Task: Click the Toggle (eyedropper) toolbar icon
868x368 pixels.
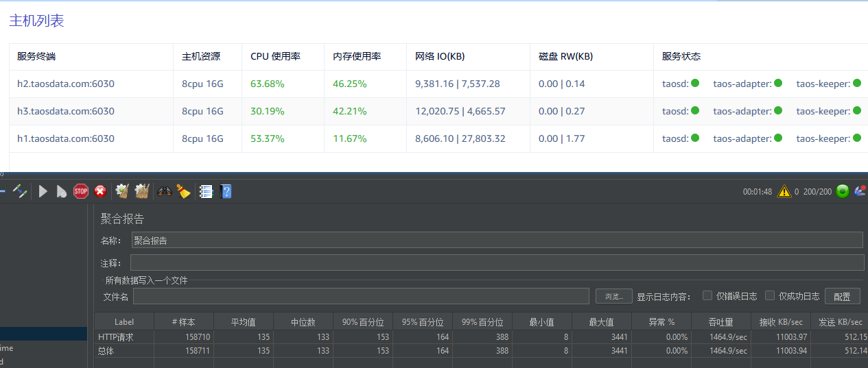Action: 20,192
